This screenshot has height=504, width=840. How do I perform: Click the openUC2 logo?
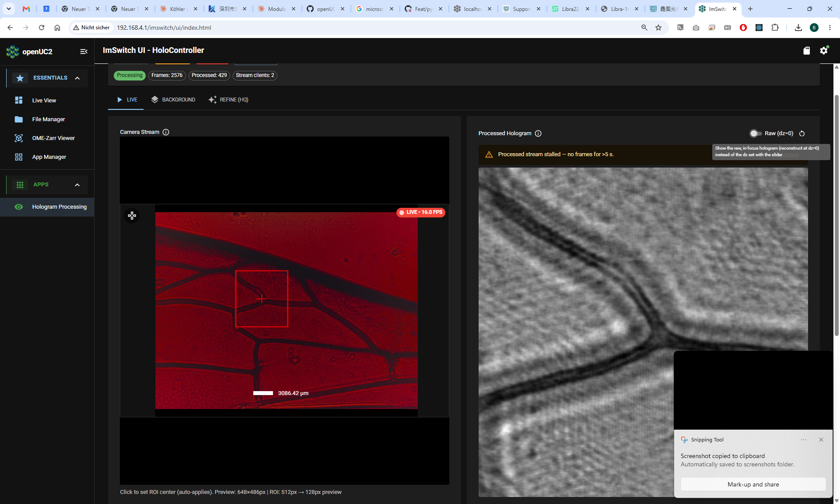[13, 52]
